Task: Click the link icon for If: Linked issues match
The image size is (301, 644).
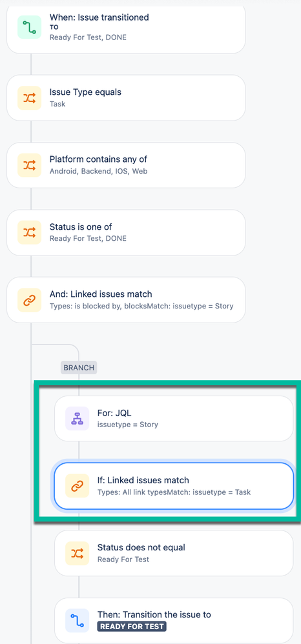Action: 78,486
